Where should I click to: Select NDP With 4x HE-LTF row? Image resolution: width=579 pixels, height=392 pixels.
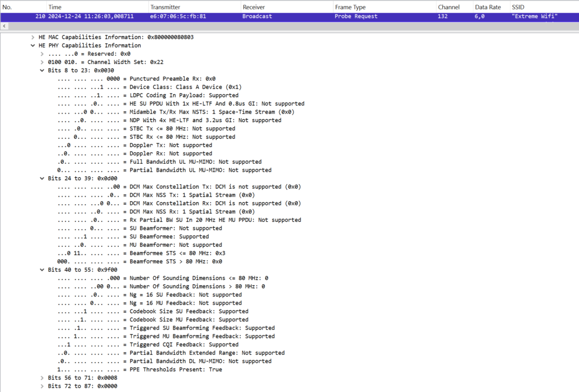point(169,120)
